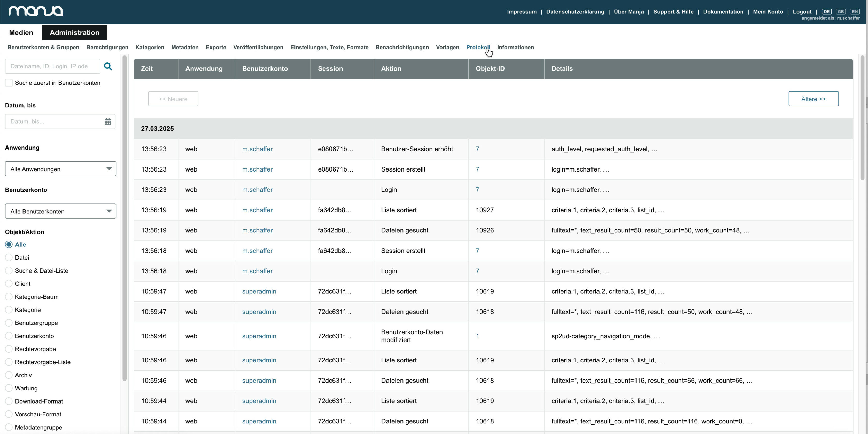Open m.schaffer in 'Benutzer-Session erhöht' row
868x434 pixels.
click(x=257, y=149)
